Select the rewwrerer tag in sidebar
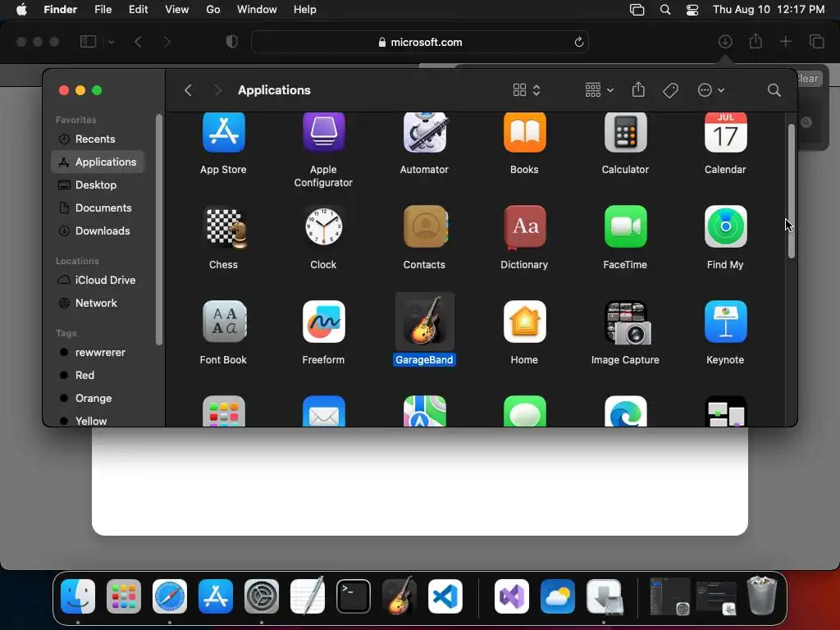840x630 pixels. (98, 353)
